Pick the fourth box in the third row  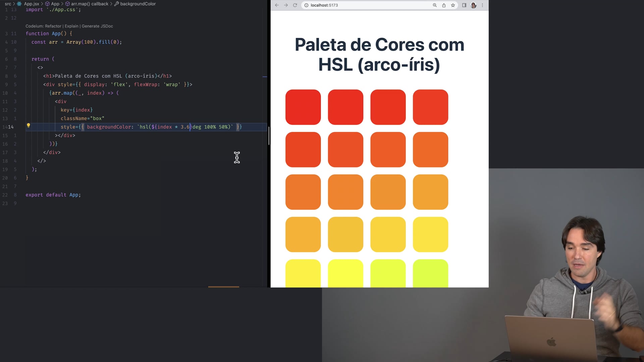[431, 192]
